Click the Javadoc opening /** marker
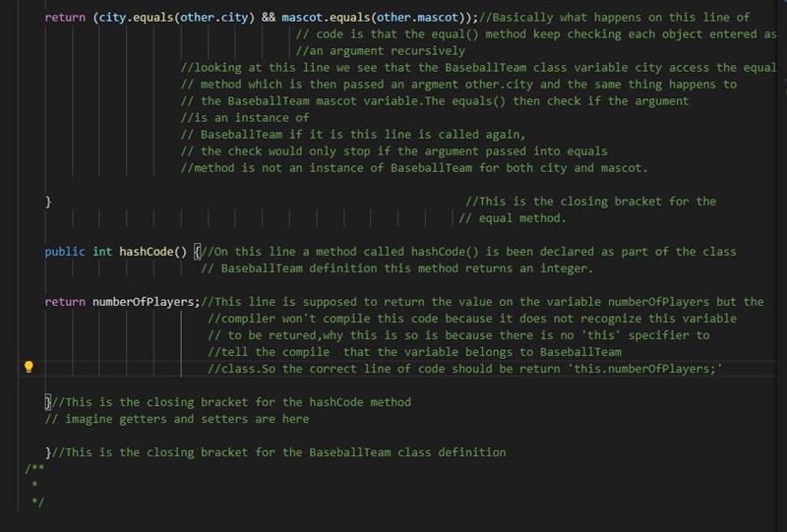 point(34,468)
